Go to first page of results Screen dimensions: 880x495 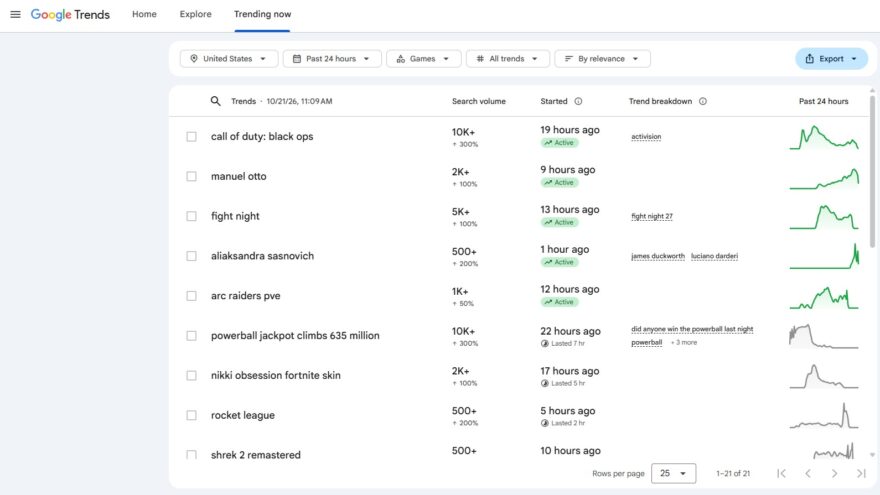tap(781, 473)
